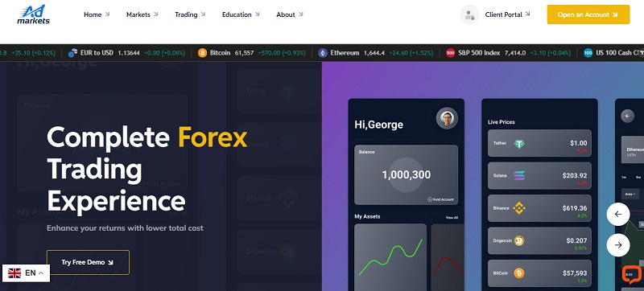Expand the About menu

290,14
